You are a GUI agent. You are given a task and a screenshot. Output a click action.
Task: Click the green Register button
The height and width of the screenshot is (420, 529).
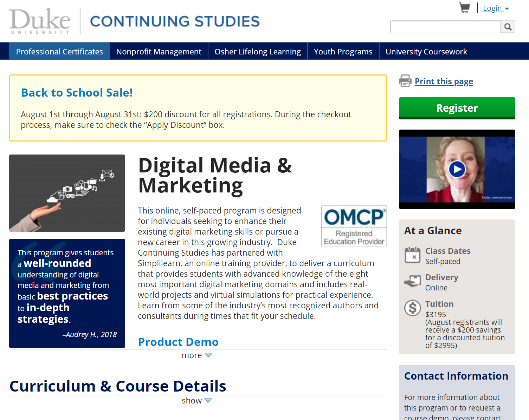(x=457, y=108)
